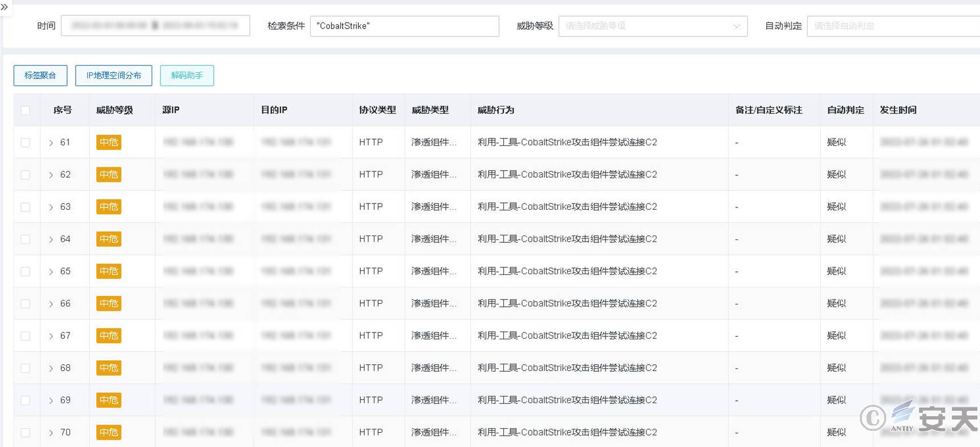Click the 自动判定 column header

845,110
